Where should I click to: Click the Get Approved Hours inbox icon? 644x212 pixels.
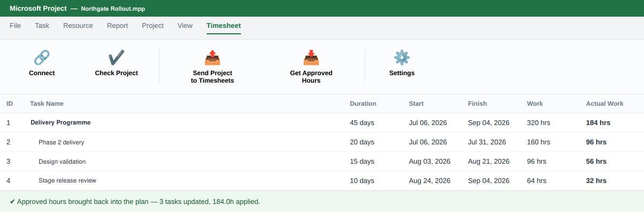[311, 57]
